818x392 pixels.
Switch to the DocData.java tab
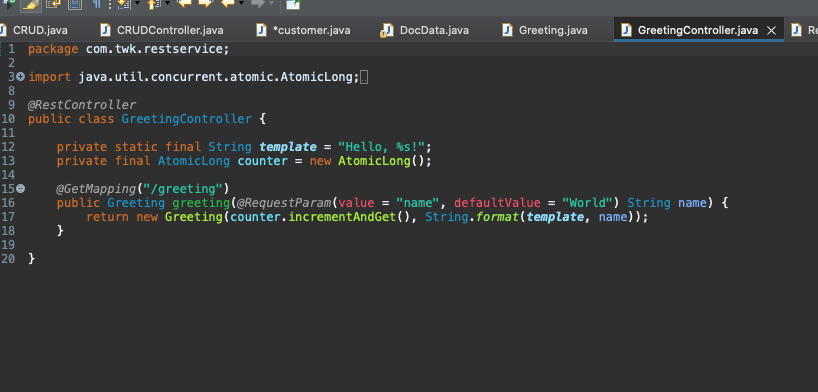426,30
